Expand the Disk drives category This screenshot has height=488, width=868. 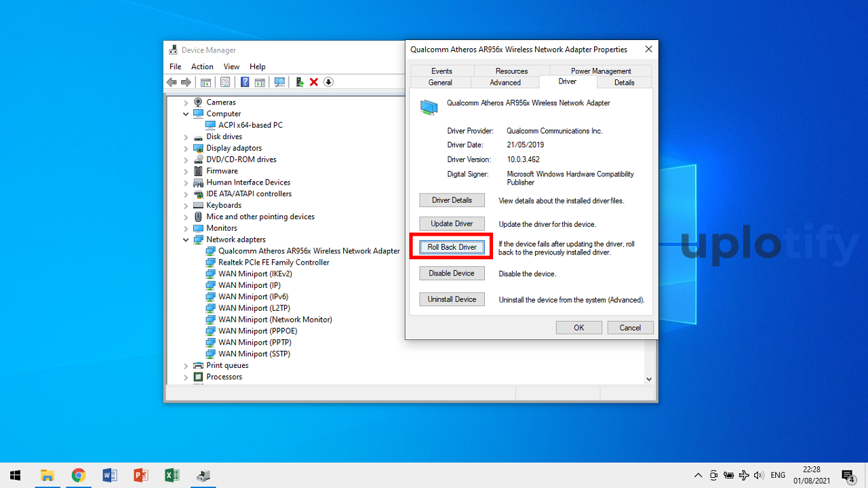186,136
